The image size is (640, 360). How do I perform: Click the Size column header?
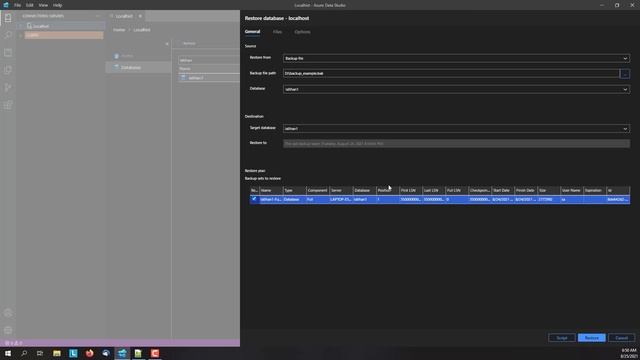click(x=549, y=190)
